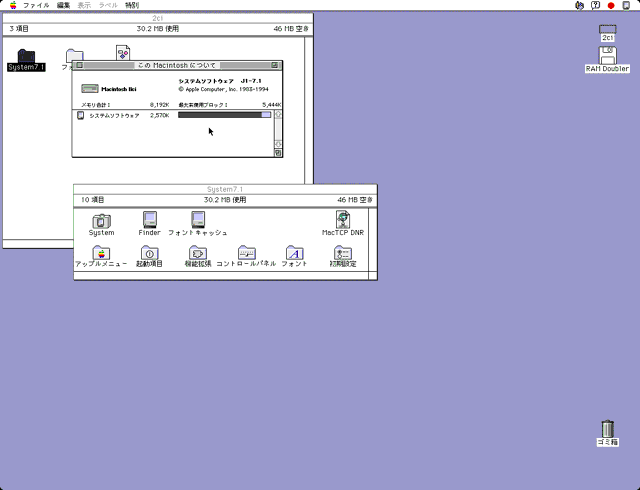640x490 pixels.
Task: Click the 'システムソフトウェア J1-7.1' version text
Action: click(220, 81)
